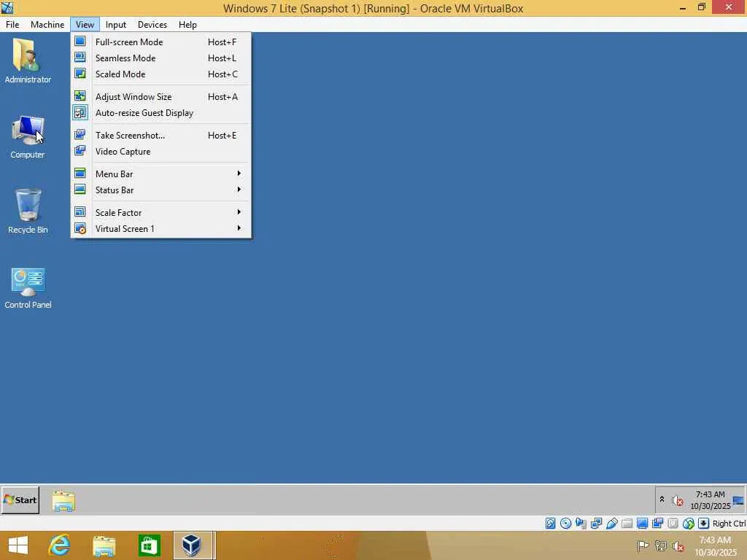Open the Administrator folder on guest desktop

coord(28,61)
